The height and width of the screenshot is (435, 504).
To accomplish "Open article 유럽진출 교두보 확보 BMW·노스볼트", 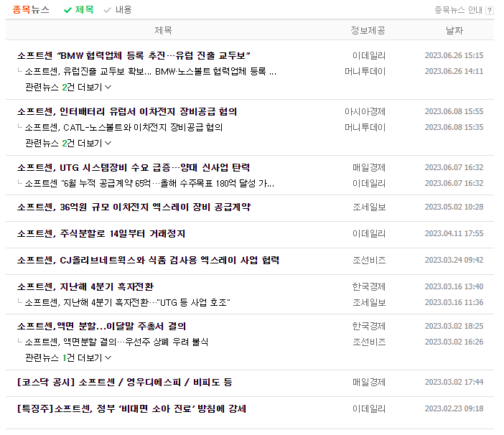I will (x=151, y=71).
